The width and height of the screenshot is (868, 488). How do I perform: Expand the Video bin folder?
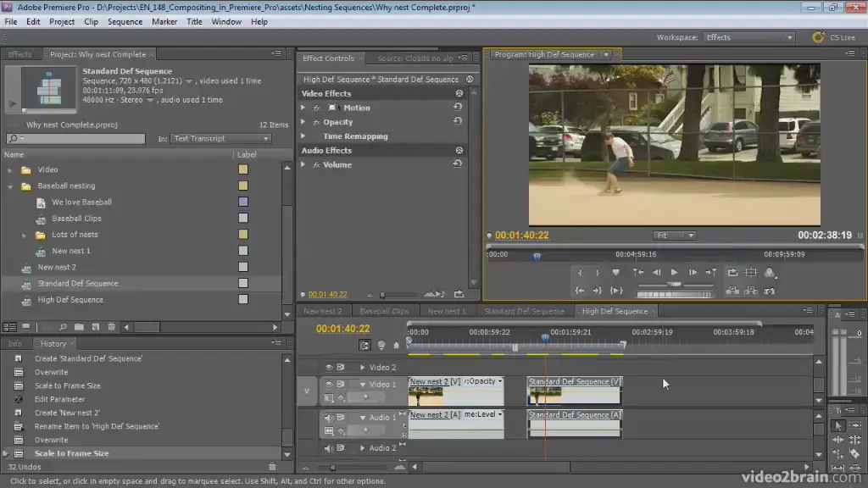[x=12, y=169]
